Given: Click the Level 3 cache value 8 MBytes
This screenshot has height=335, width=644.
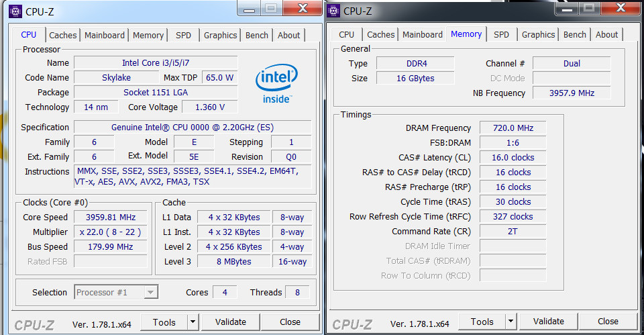Looking at the screenshot, I should coord(234,261).
